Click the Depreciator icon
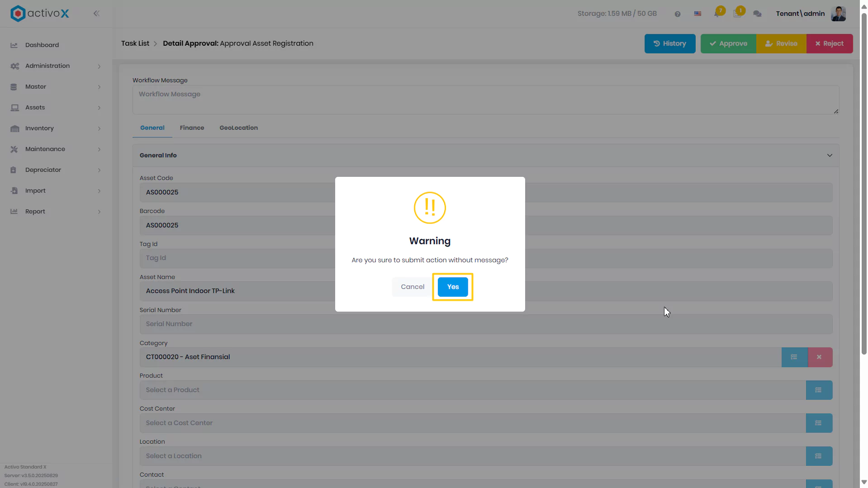Image resolution: width=868 pixels, height=488 pixels. [x=13, y=170]
